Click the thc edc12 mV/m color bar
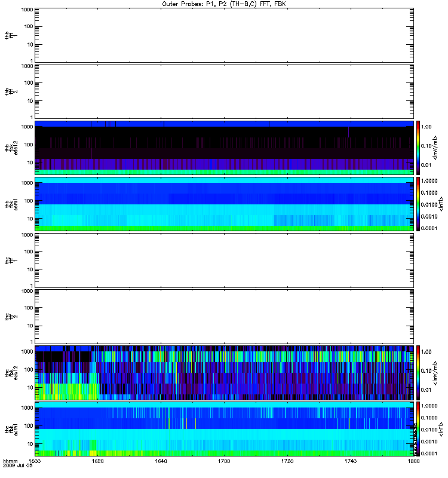Image resolution: width=448 pixels, height=478 pixels. 418,373
